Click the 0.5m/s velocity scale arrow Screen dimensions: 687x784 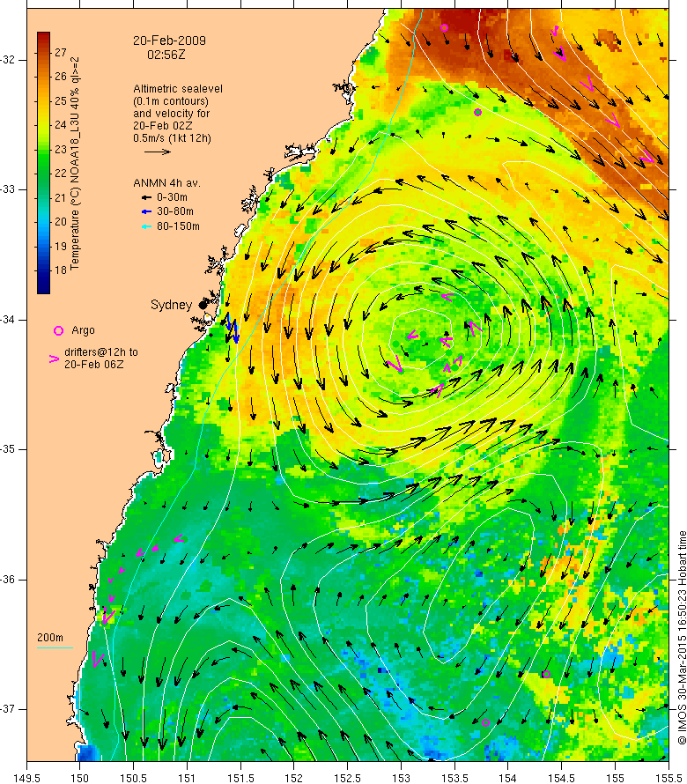[x=158, y=152]
